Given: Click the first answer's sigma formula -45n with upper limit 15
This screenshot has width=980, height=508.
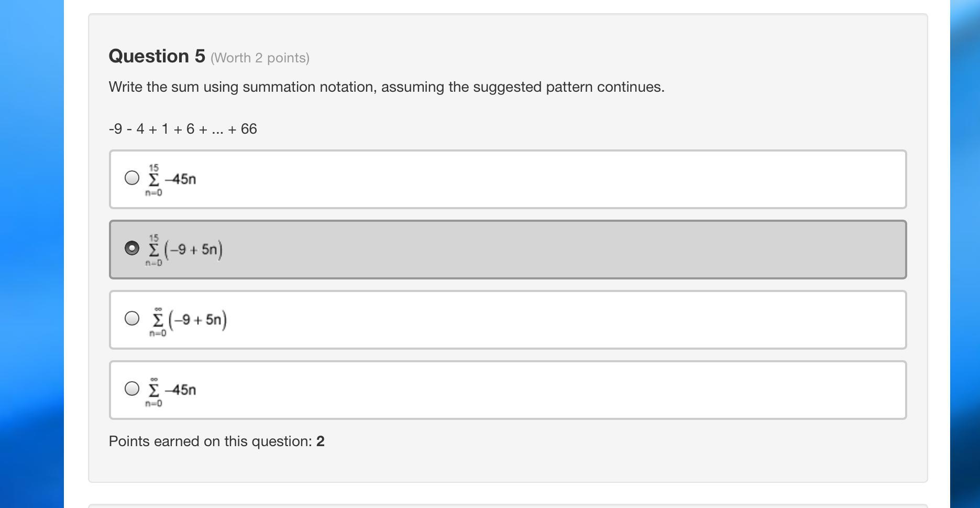Looking at the screenshot, I should click(172, 179).
